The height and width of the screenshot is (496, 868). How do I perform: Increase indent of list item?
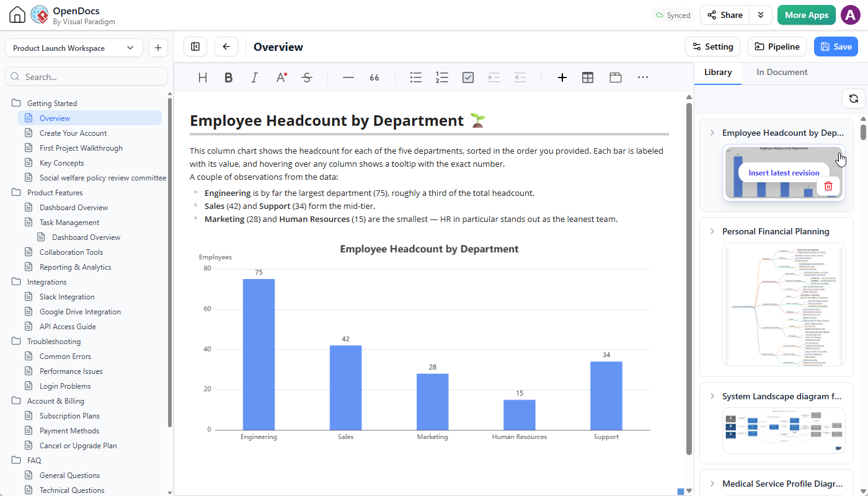pyautogui.click(x=494, y=77)
